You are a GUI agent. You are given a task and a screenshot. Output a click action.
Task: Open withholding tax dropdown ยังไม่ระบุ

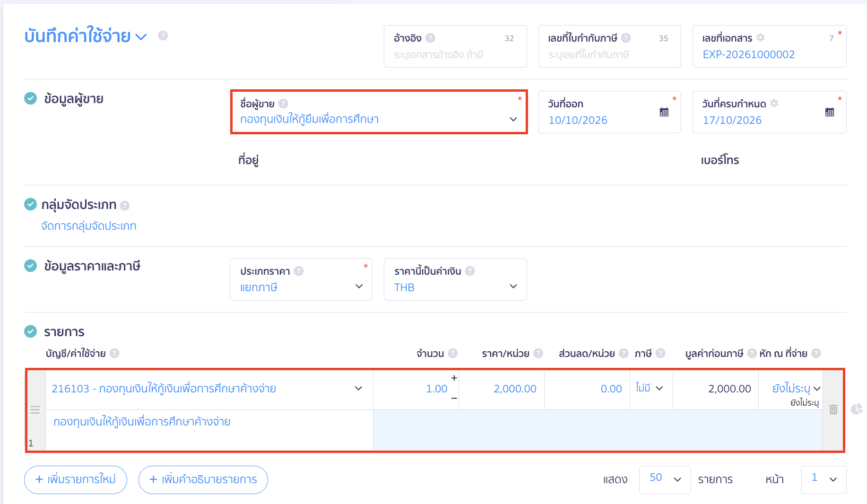(796, 389)
